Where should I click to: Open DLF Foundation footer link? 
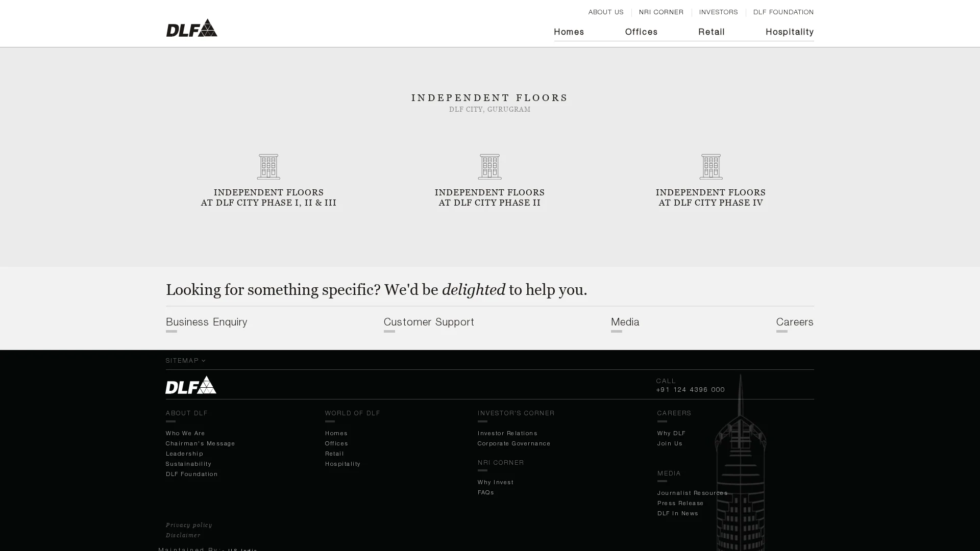[x=191, y=474]
